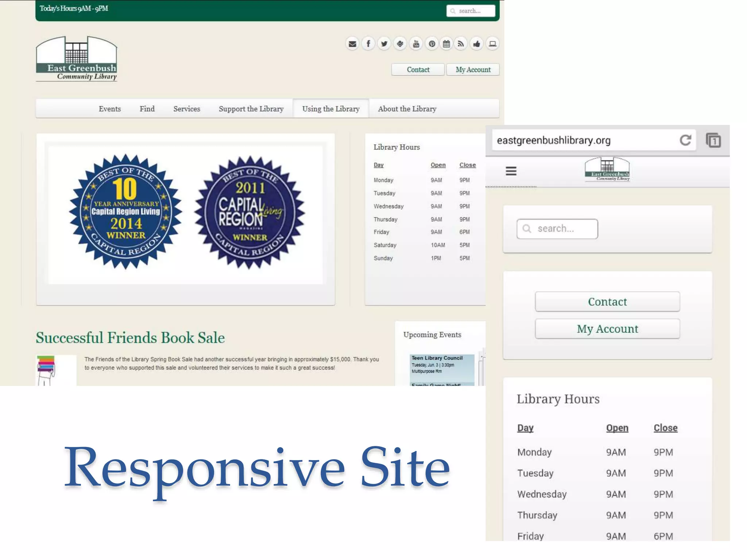The width and height of the screenshot is (747, 560).
Task: Click 'Monday' in desktop hours table
Action: click(x=384, y=180)
